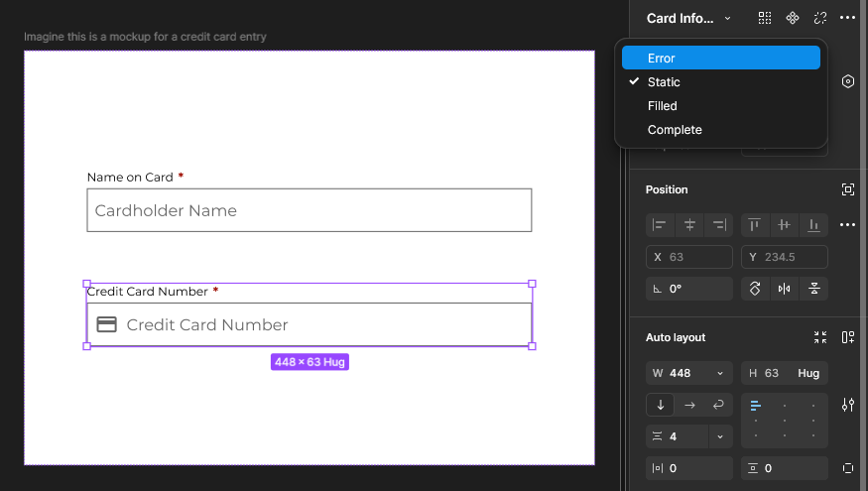
Task: Align the selection to horizontal centers
Action: click(x=689, y=225)
